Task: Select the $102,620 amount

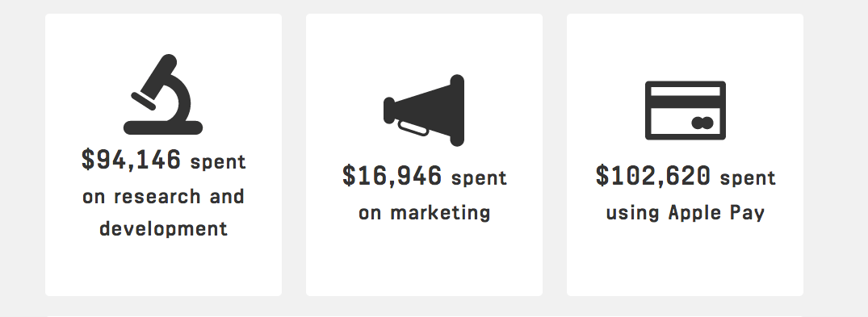Action: [652, 176]
